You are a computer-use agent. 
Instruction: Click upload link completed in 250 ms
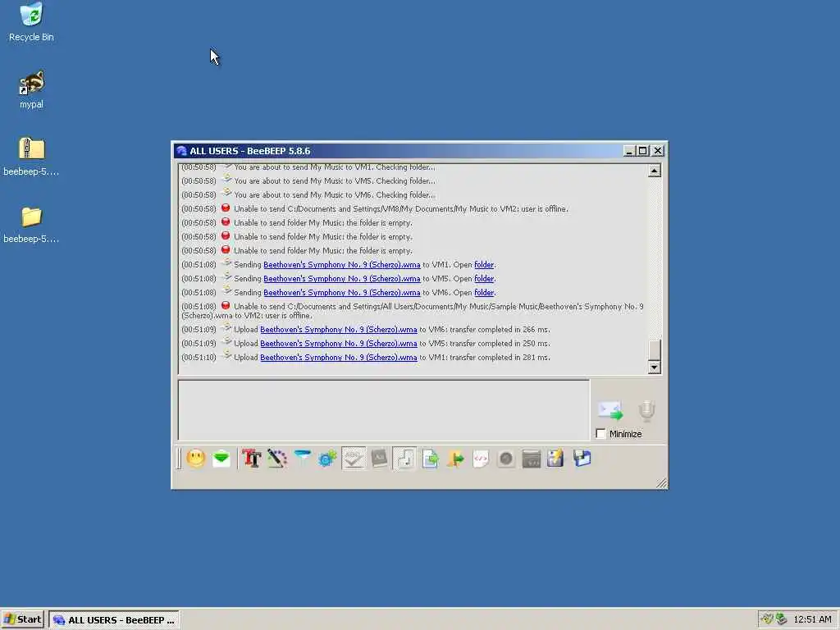tap(339, 344)
